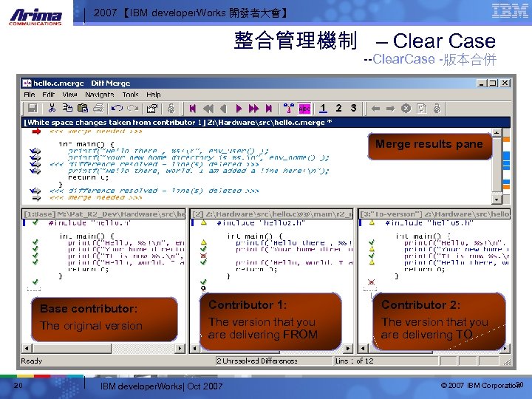Toggle the pink ABC highlight button

(304, 109)
